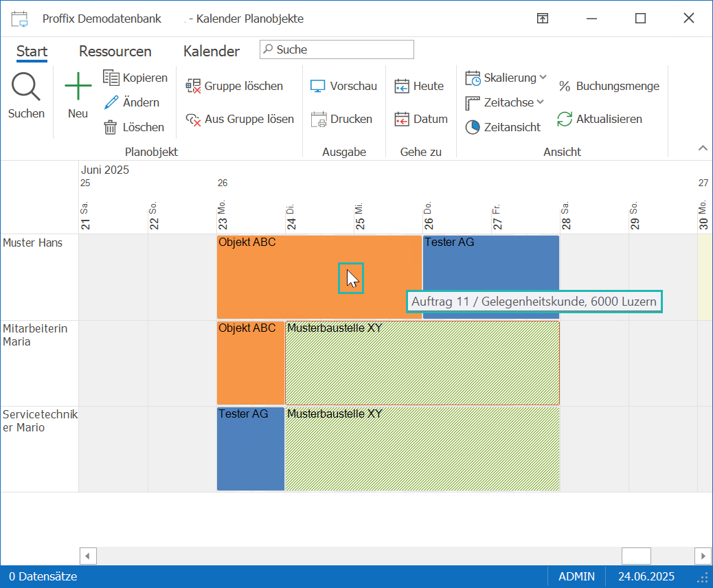Switch to the Start tab

pos(32,52)
